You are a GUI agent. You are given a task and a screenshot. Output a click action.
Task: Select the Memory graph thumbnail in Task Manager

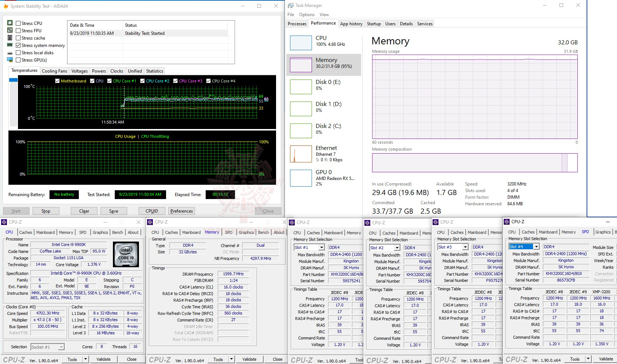coord(301,65)
